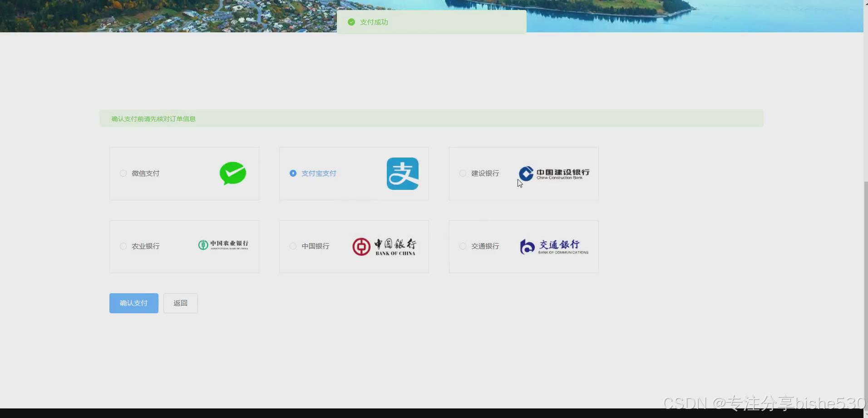Select the 建设银行 radio button
Viewport: 868px width, 418px height.
(462, 173)
